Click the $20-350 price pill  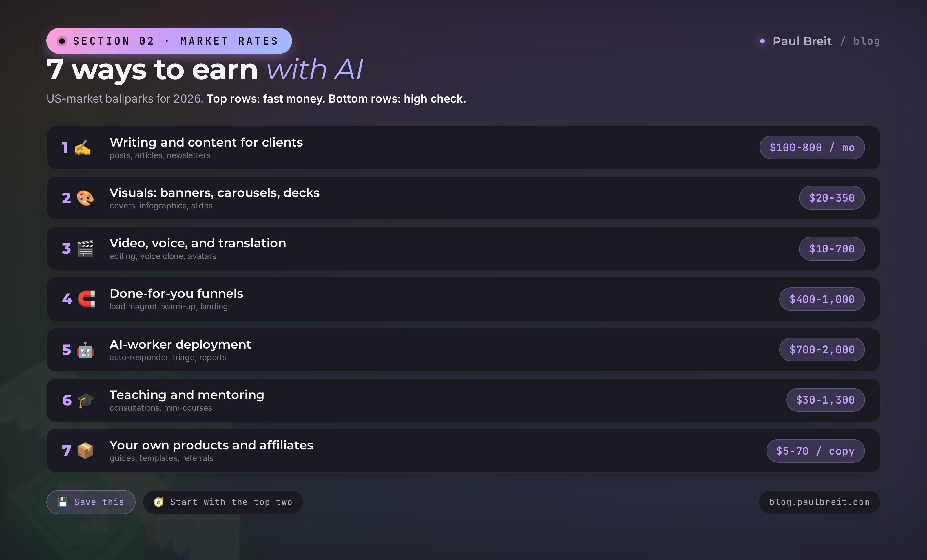point(831,198)
